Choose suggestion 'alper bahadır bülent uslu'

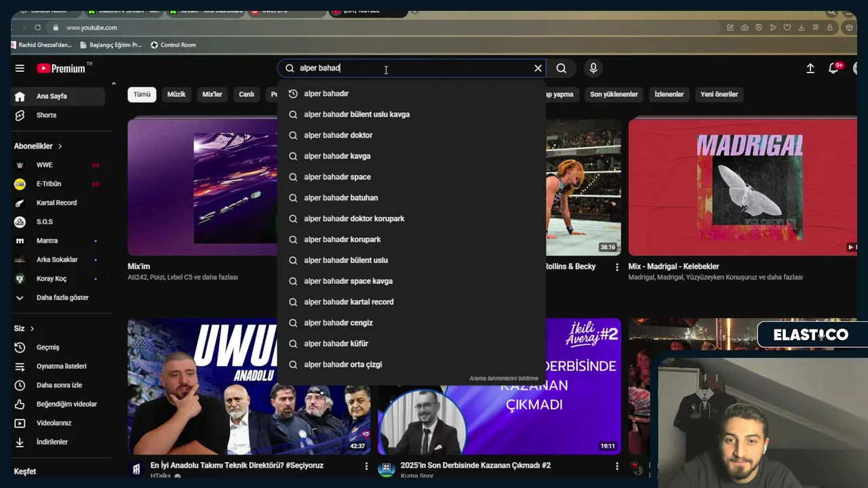click(x=412, y=260)
